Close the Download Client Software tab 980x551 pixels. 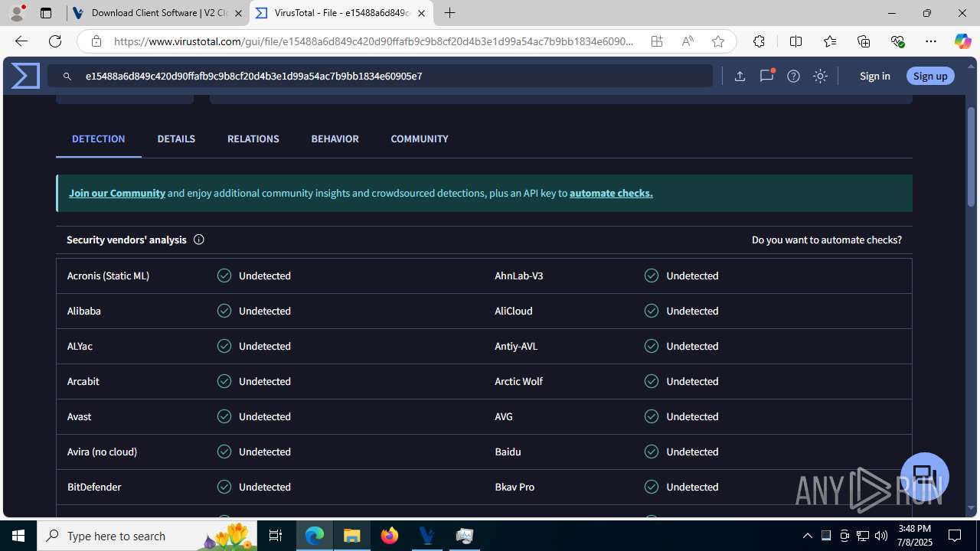tap(238, 13)
